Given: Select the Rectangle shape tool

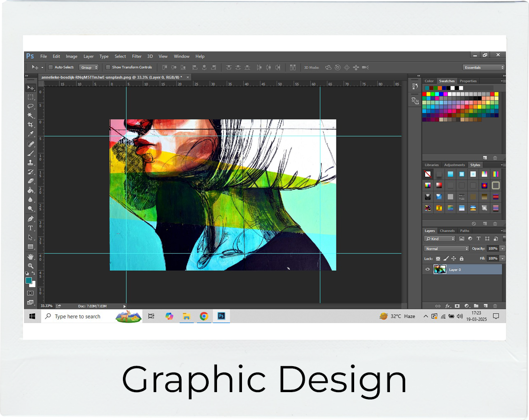Looking at the screenshot, I should point(31,246).
